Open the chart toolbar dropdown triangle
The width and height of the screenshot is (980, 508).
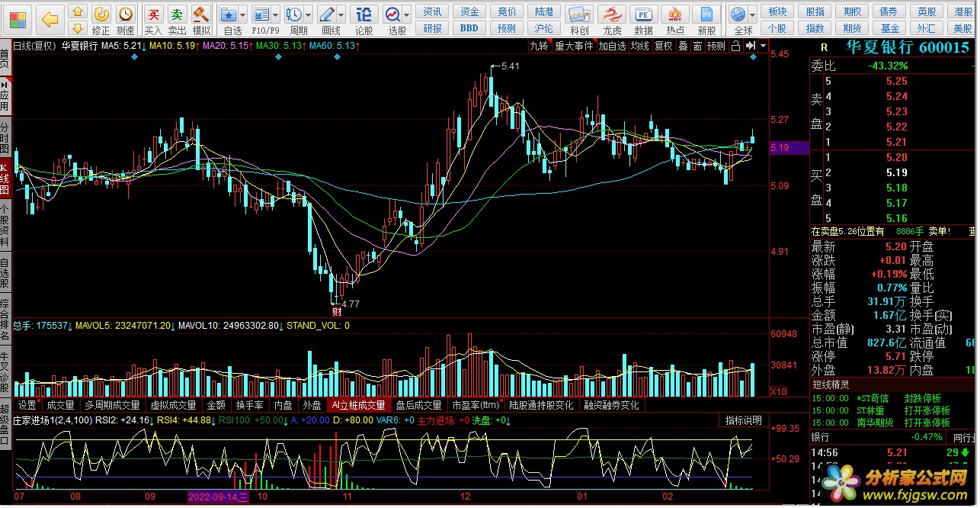coord(764,46)
